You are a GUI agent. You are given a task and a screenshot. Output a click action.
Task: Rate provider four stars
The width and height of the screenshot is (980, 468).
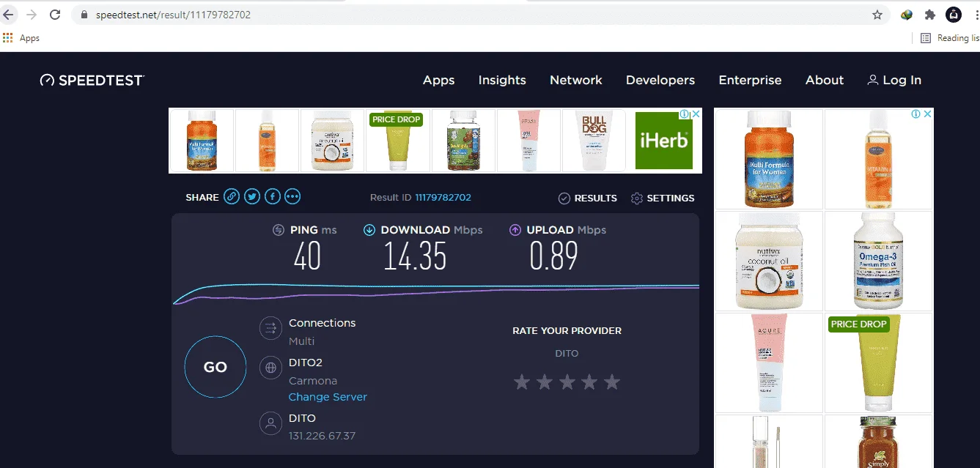tap(589, 382)
